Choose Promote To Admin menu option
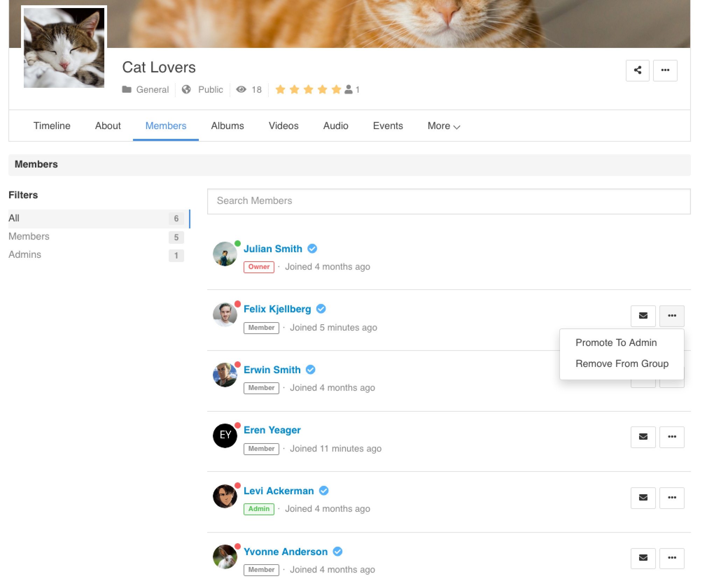The image size is (714, 588). 616,342
